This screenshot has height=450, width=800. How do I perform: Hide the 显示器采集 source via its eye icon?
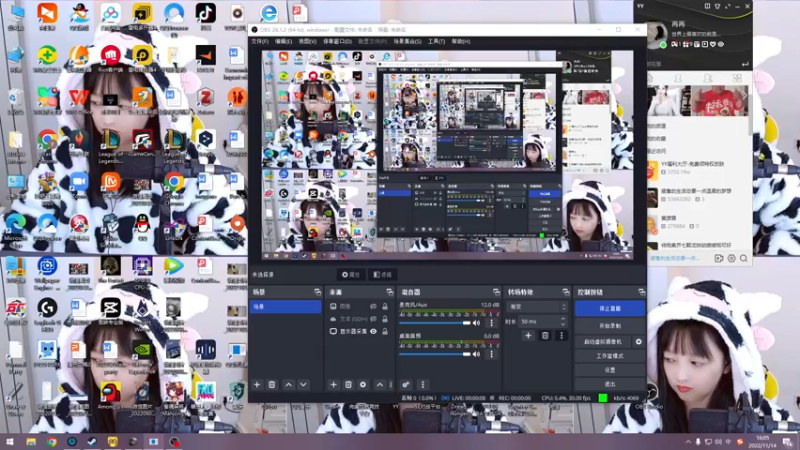[x=373, y=332]
